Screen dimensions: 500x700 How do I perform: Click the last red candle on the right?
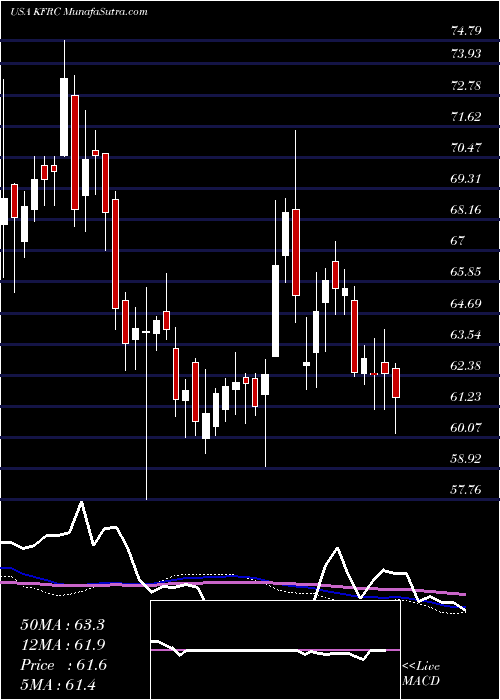tap(396, 383)
